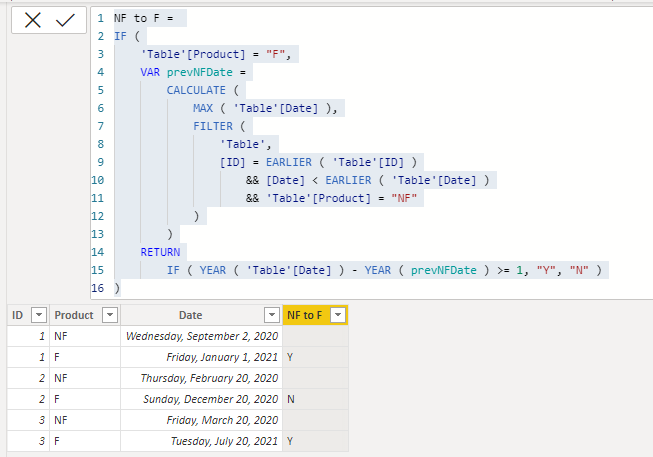Click the RETURN keyword in the formula
This screenshot has width=653, height=457.
click(x=160, y=252)
